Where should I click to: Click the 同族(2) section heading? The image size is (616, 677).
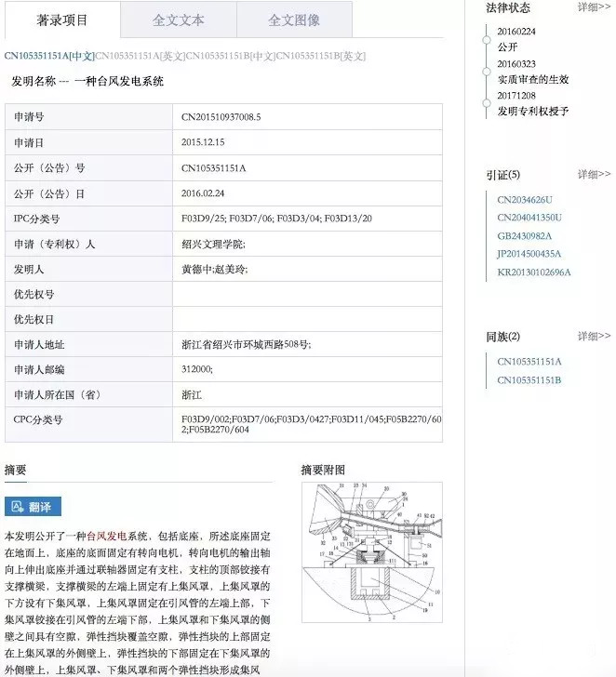click(x=503, y=337)
